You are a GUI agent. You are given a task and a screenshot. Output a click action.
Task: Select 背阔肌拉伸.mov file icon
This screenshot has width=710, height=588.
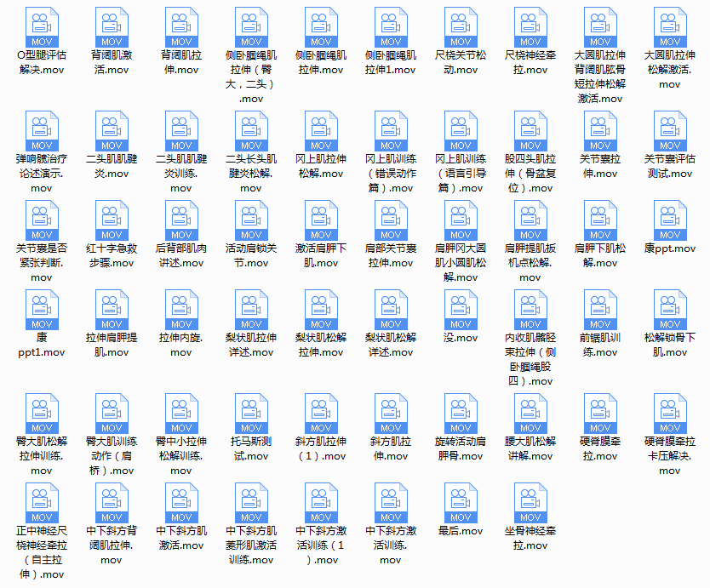click(x=181, y=26)
